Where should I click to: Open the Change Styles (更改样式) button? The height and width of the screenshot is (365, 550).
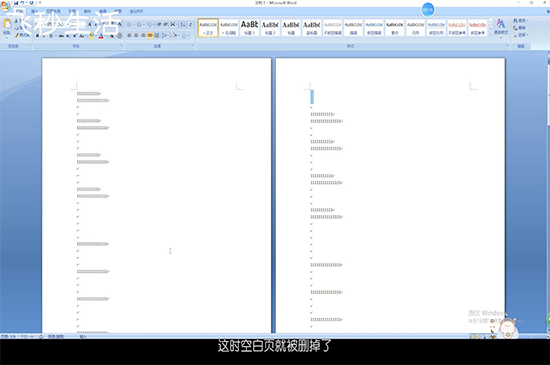[501, 27]
